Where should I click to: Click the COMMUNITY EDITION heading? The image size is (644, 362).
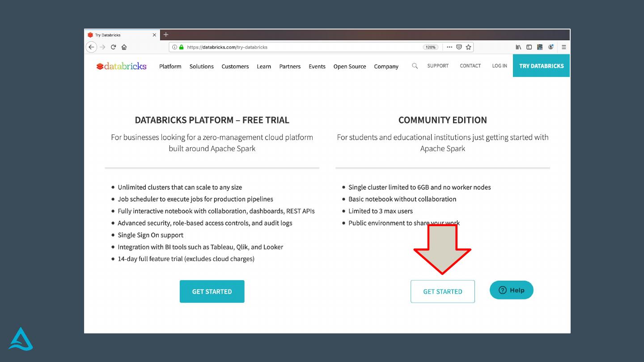[443, 120]
